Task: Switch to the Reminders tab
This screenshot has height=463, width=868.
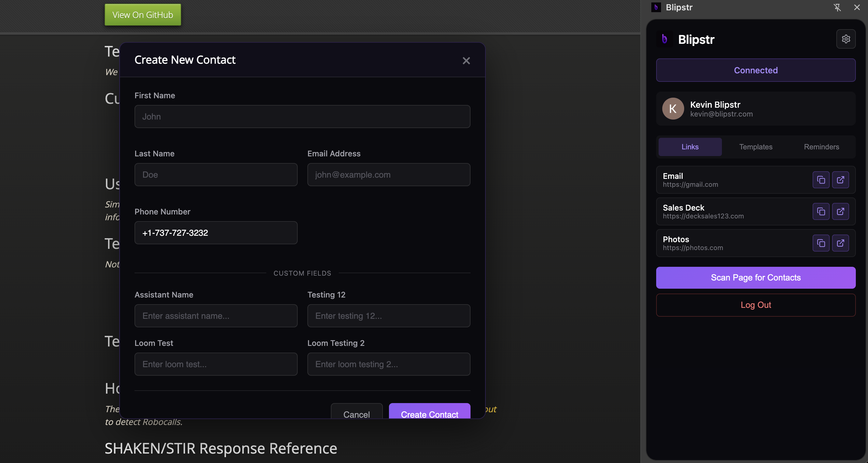Action: click(x=821, y=147)
